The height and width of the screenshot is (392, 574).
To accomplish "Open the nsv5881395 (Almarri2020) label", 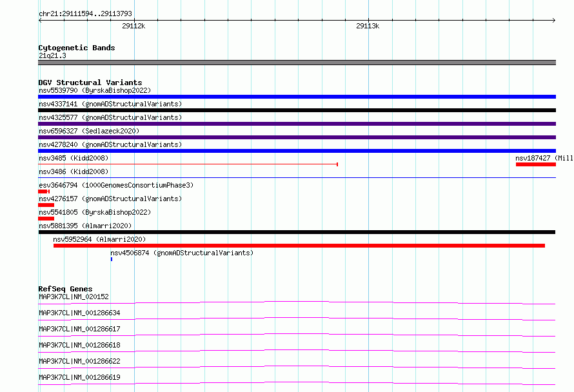I will 85,226.
